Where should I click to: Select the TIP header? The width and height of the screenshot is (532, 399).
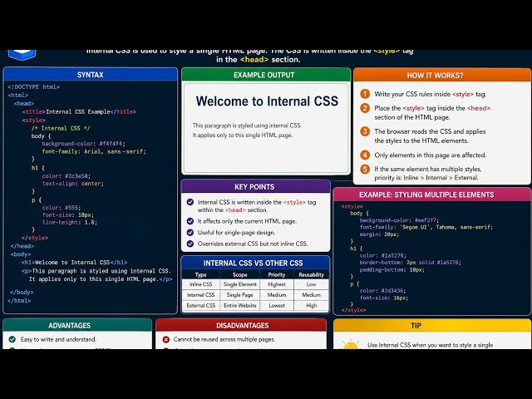tap(432, 325)
